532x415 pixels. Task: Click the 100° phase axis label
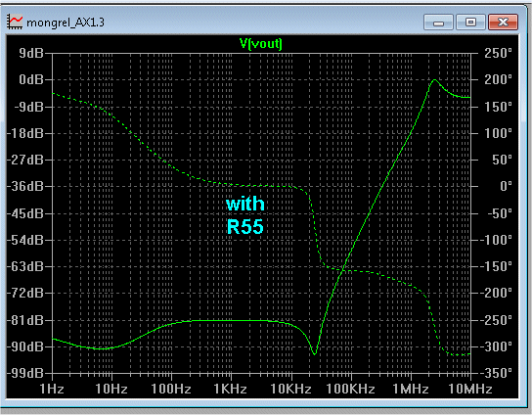tap(498, 132)
